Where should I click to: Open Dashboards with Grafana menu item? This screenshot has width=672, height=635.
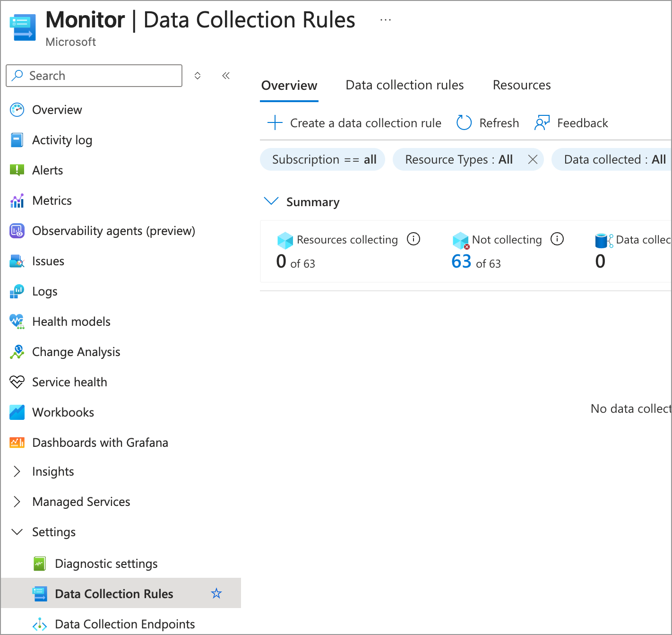click(x=100, y=443)
